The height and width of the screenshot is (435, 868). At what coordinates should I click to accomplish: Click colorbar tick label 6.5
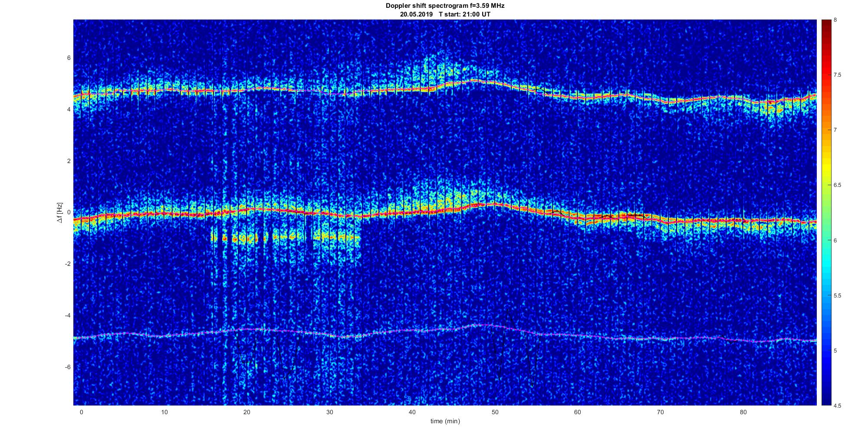[x=837, y=185]
